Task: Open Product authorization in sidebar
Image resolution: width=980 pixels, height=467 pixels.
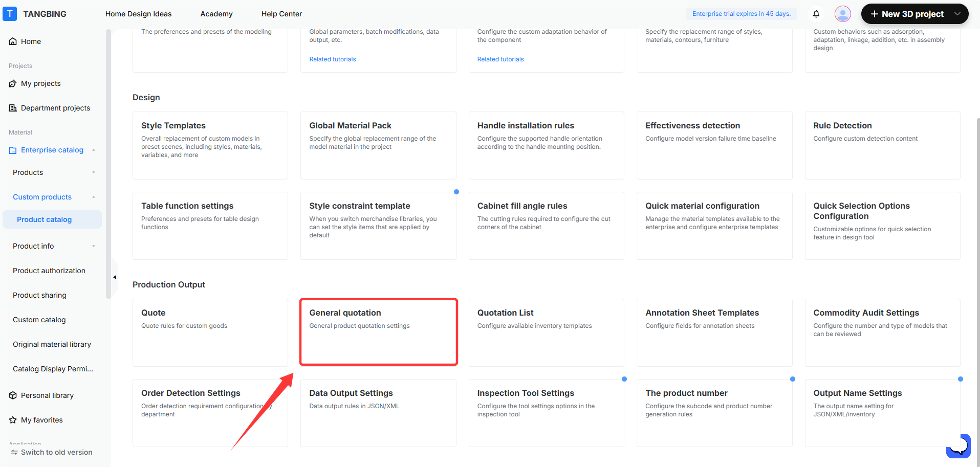Action: pos(49,271)
